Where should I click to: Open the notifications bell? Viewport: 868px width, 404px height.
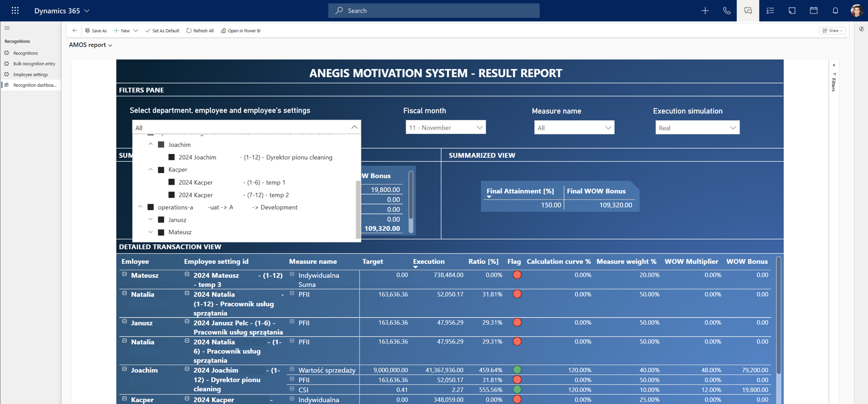click(x=835, y=11)
